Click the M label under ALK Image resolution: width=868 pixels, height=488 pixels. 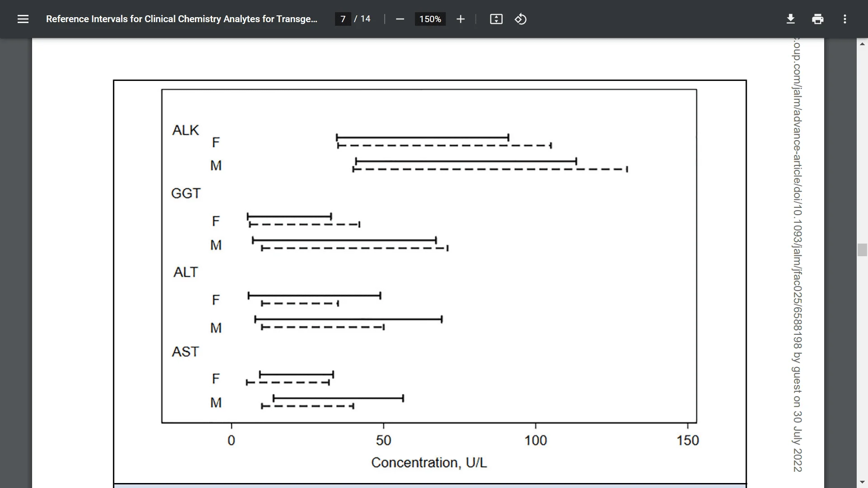(x=216, y=165)
